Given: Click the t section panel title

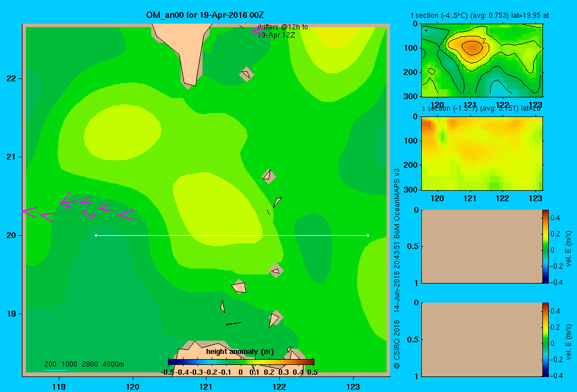Looking at the screenshot, I should (480, 16).
